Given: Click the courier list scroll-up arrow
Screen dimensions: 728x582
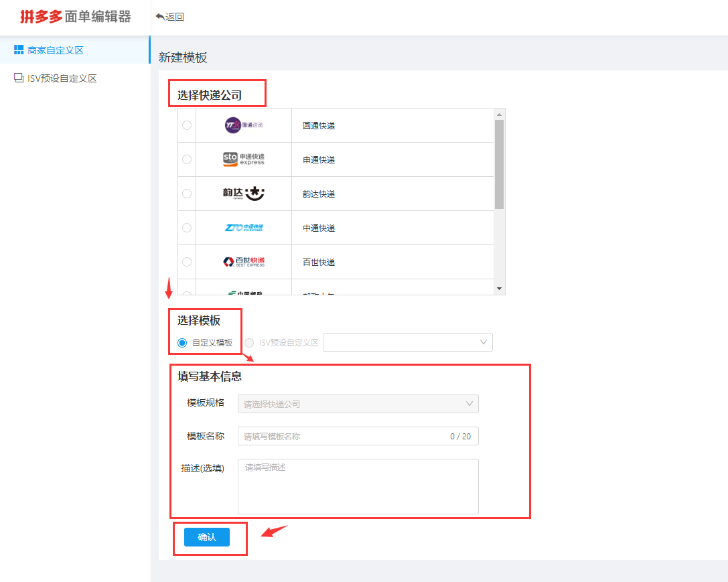Looking at the screenshot, I should [499, 114].
